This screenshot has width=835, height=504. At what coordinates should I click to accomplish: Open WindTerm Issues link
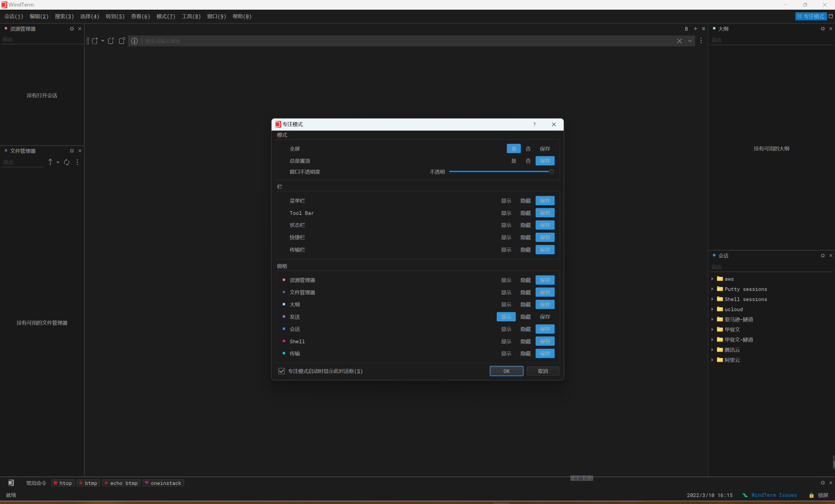(774, 495)
